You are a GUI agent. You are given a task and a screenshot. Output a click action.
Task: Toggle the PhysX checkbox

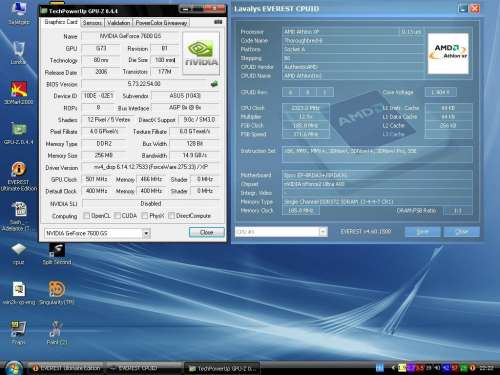(x=145, y=216)
